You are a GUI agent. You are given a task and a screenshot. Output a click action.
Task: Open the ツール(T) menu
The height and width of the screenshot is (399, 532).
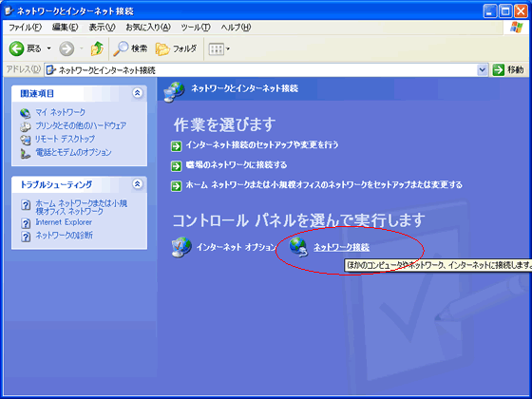tap(196, 28)
